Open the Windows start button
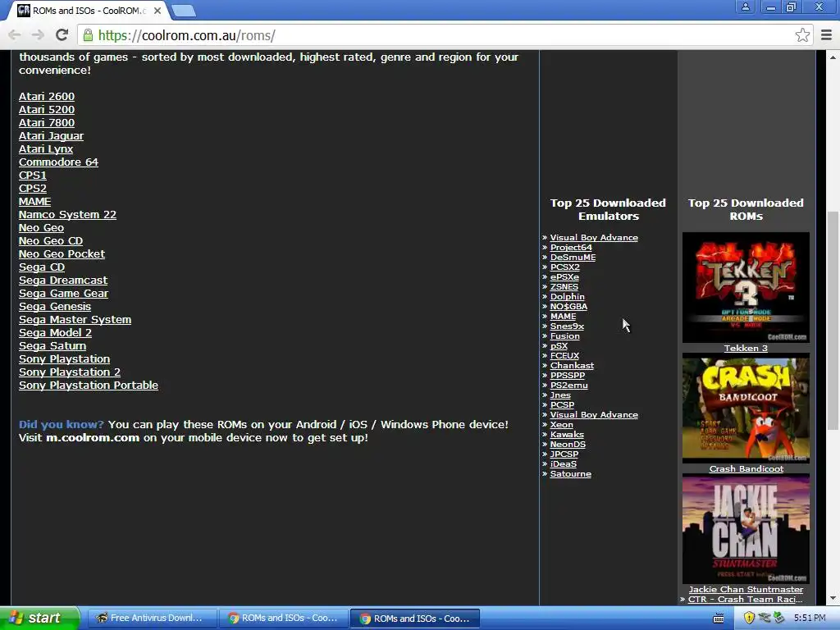 point(39,618)
